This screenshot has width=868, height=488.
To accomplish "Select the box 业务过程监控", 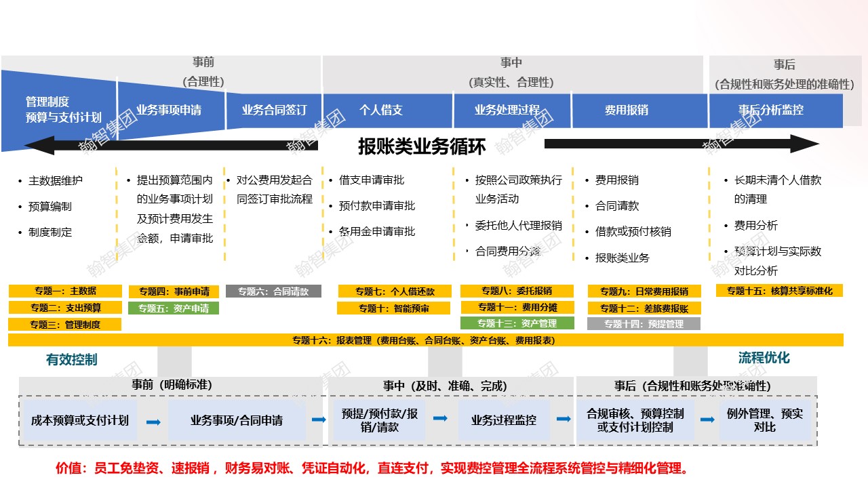I will point(503,421).
